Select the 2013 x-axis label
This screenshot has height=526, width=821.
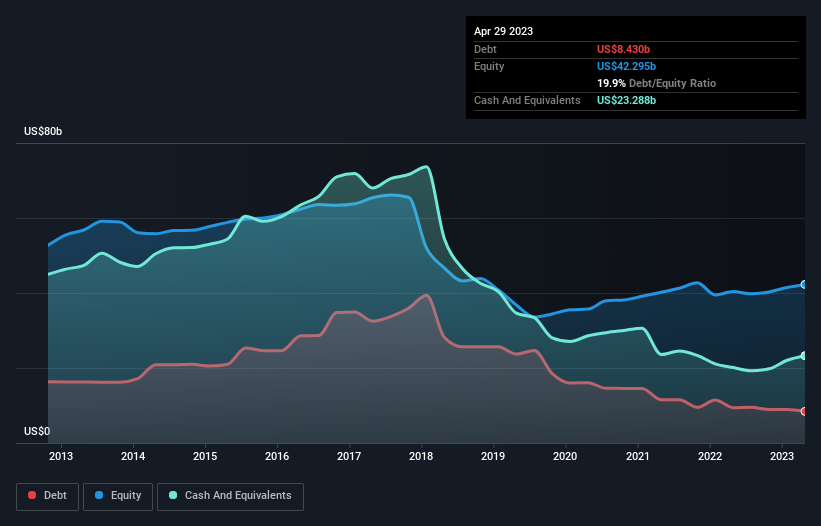pyautogui.click(x=61, y=456)
